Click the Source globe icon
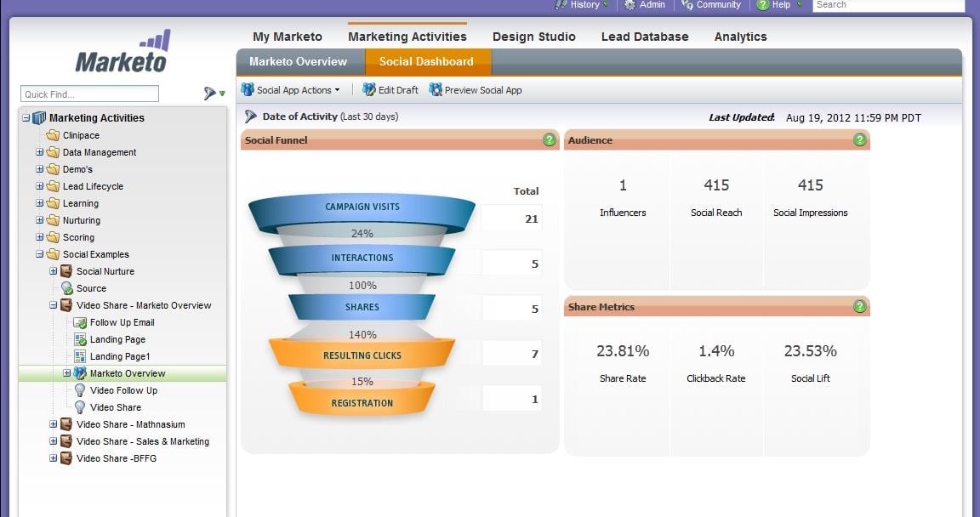This screenshot has height=517, width=980. pyautogui.click(x=67, y=288)
